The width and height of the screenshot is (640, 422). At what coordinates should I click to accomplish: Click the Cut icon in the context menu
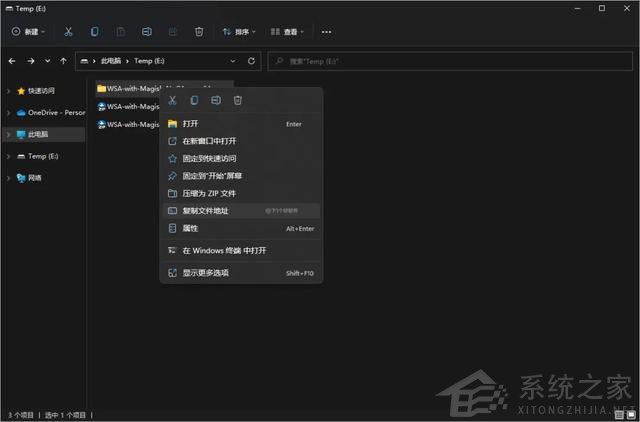tap(172, 100)
